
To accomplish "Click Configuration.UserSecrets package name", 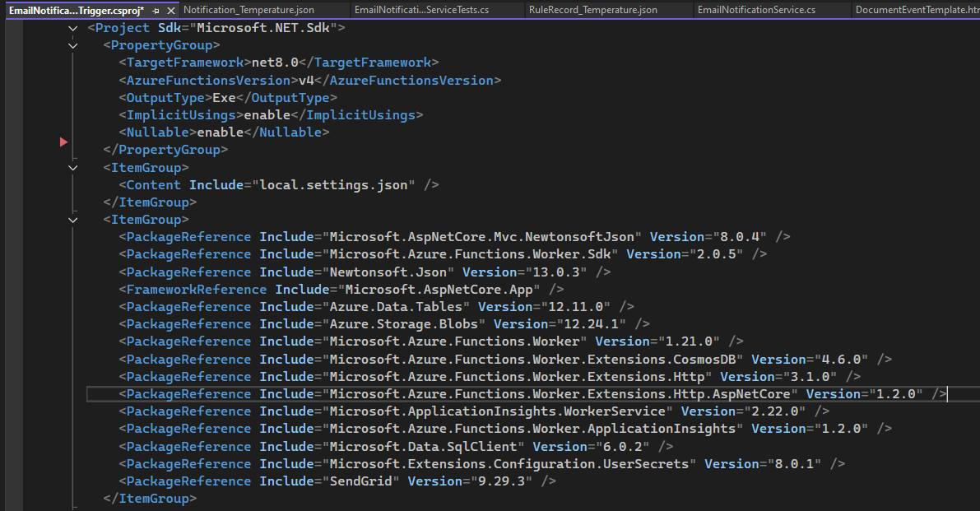I will [x=509, y=464].
